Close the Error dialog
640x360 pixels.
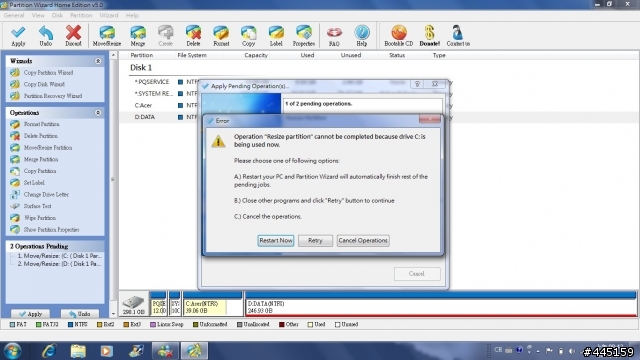click(429, 119)
